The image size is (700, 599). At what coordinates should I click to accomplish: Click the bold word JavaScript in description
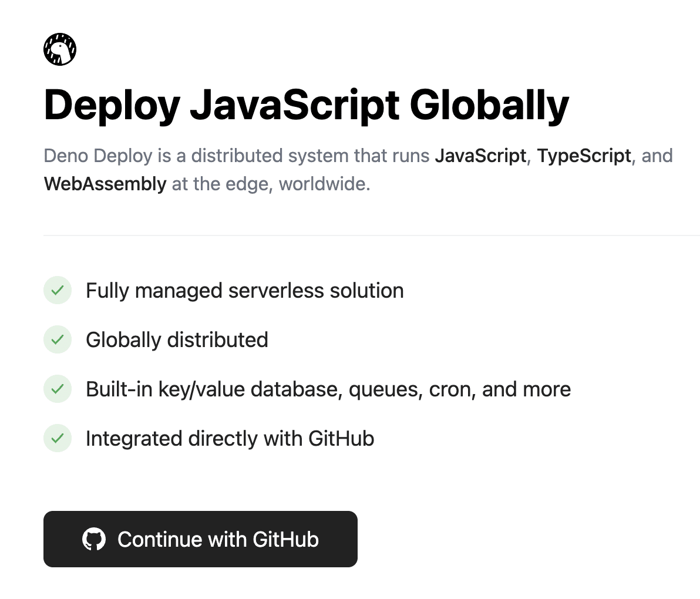click(x=481, y=156)
